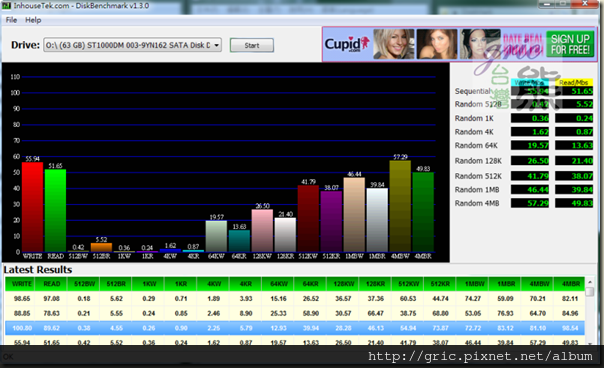This screenshot has height=368, width=604.
Task: Click the 4MBR dark green bar showing 49.83
Action: pyautogui.click(x=423, y=212)
